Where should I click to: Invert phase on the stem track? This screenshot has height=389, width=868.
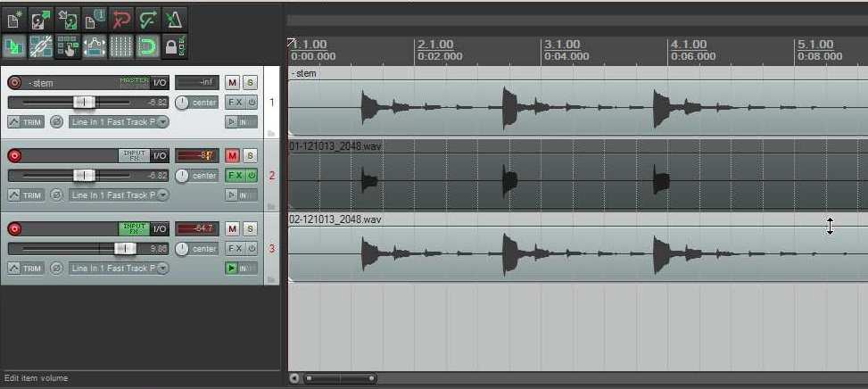(56, 121)
